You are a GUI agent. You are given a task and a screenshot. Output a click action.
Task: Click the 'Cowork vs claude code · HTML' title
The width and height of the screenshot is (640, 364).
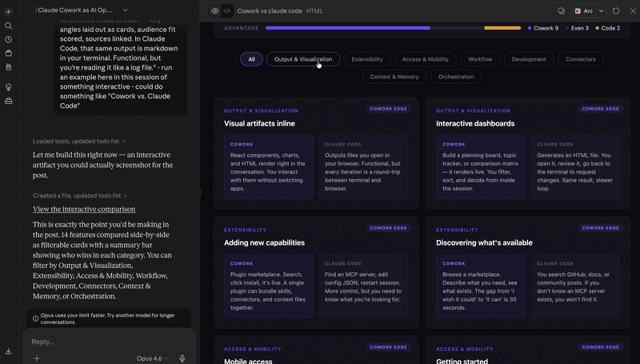tap(280, 11)
